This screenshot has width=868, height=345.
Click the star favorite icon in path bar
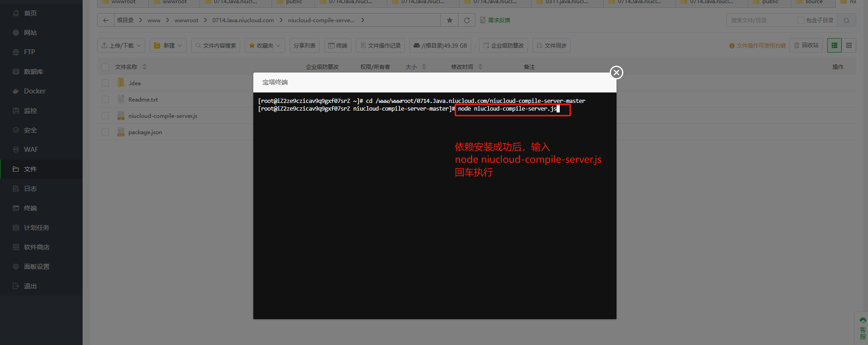(x=449, y=20)
